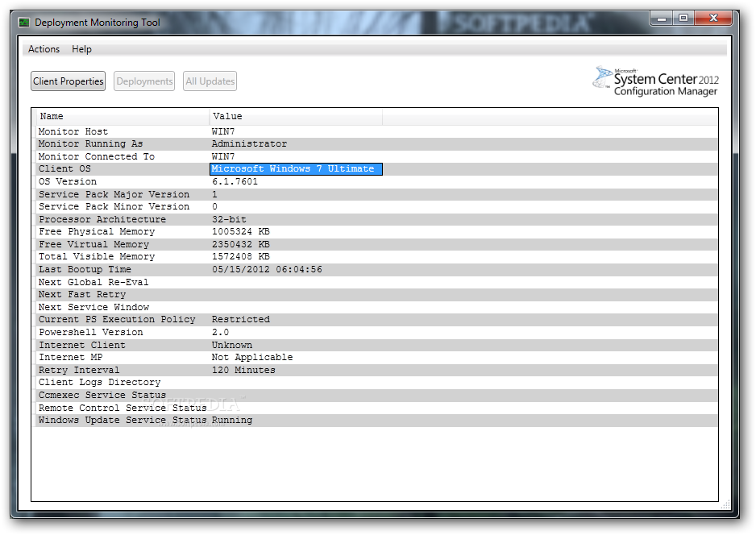Select the Monitor Host row name
The width and height of the screenshot is (756, 535).
[73, 131]
